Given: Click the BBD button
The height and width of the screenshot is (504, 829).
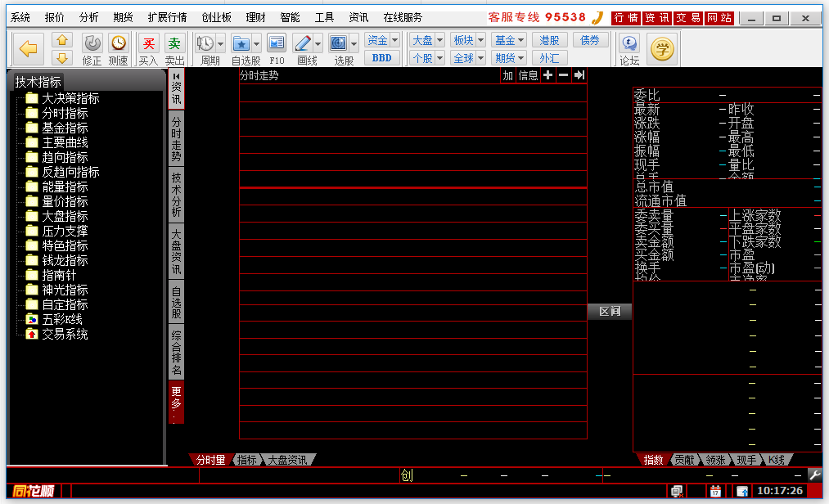Looking at the screenshot, I should [x=381, y=58].
